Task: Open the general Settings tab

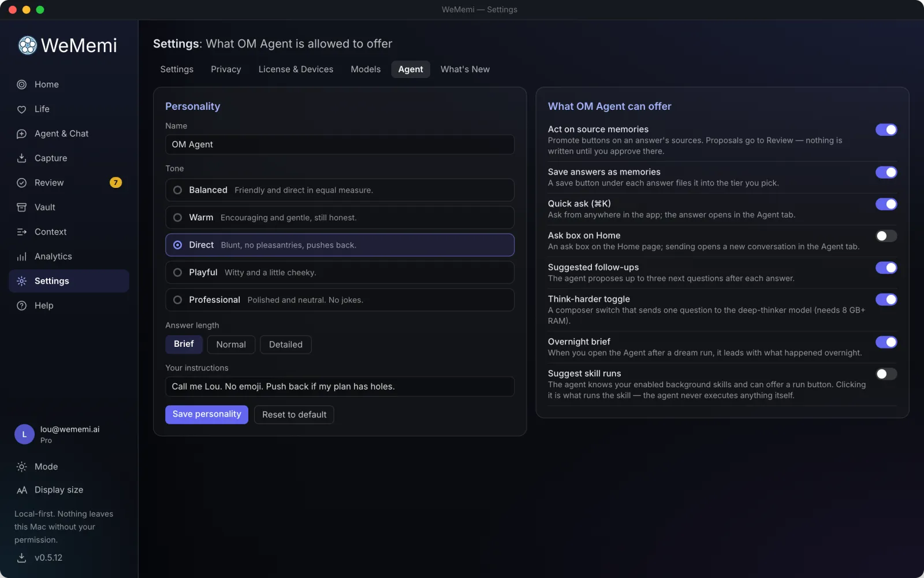Action: pyautogui.click(x=177, y=69)
